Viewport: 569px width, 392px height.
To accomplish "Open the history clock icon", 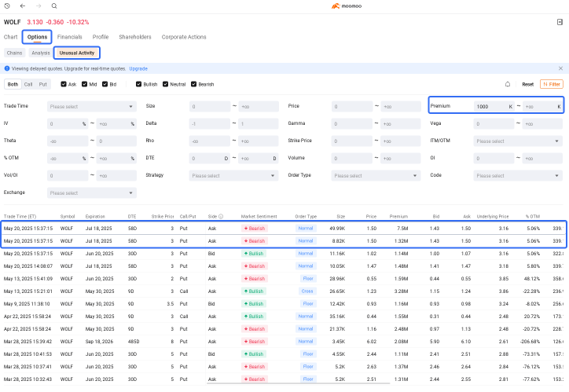I will [7, 5].
